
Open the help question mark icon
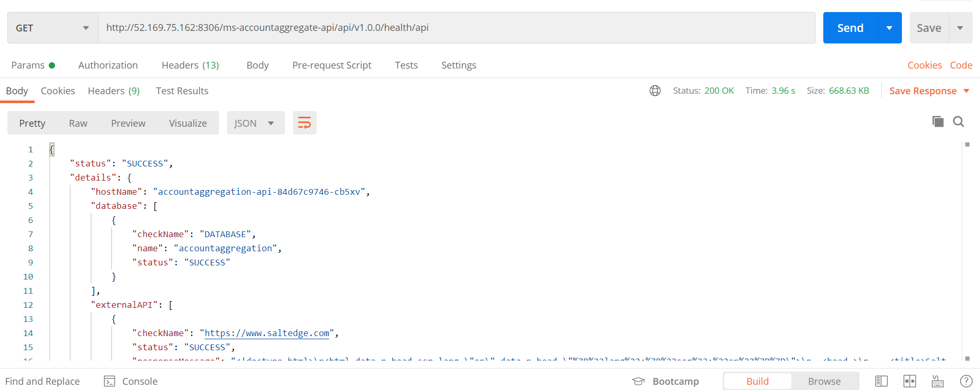966,381
